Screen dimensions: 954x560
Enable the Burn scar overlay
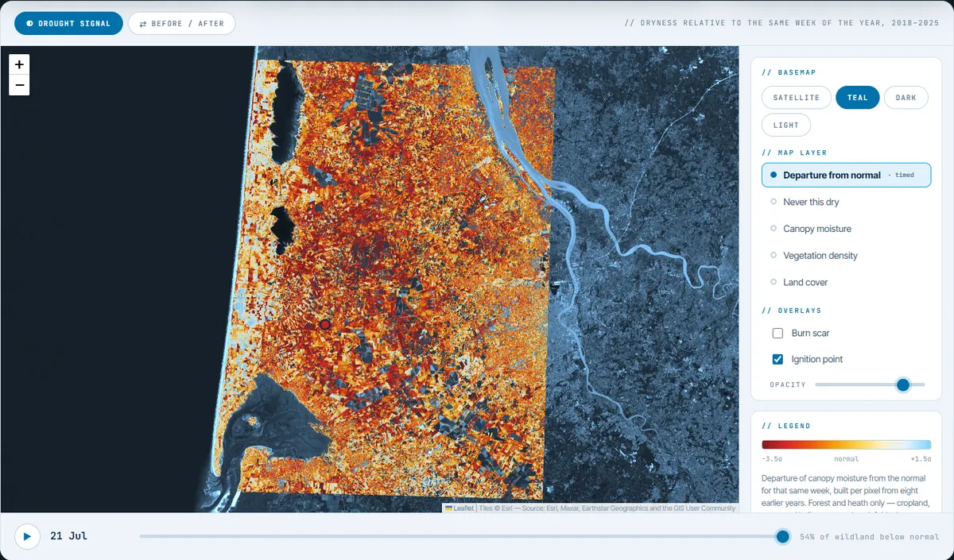[x=778, y=333]
